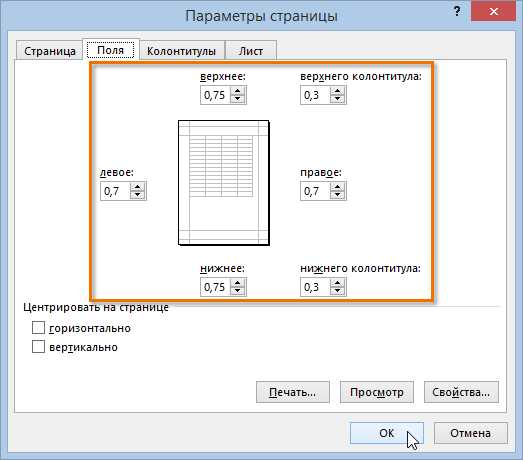Decrease the верхнее margin value
This screenshot has height=460, width=523.
[x=237, y=99]
